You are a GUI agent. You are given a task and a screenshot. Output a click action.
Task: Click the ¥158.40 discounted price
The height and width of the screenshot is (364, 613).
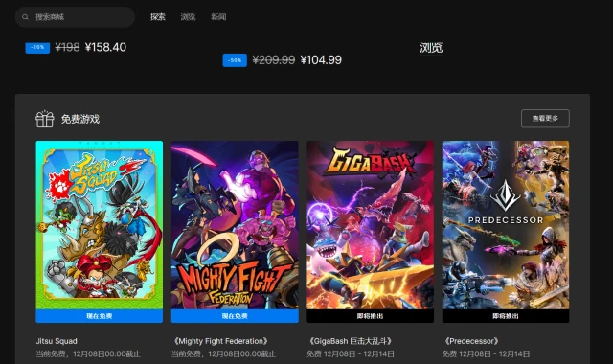coord(105,47)
